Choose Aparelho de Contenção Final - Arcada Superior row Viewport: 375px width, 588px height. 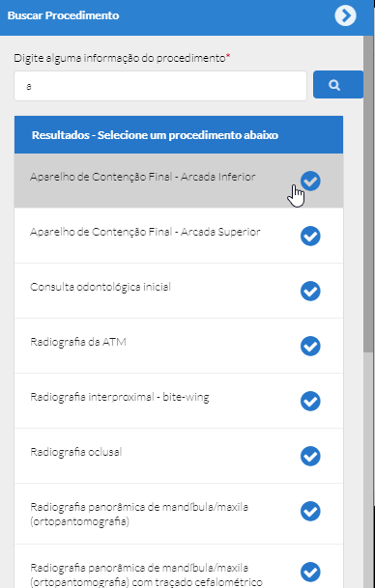click(179, 236)
